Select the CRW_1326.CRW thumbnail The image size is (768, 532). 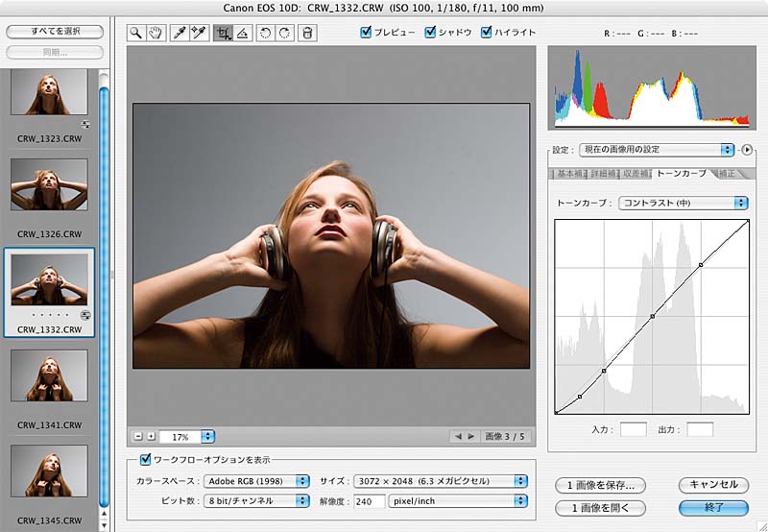coord(50,184)
